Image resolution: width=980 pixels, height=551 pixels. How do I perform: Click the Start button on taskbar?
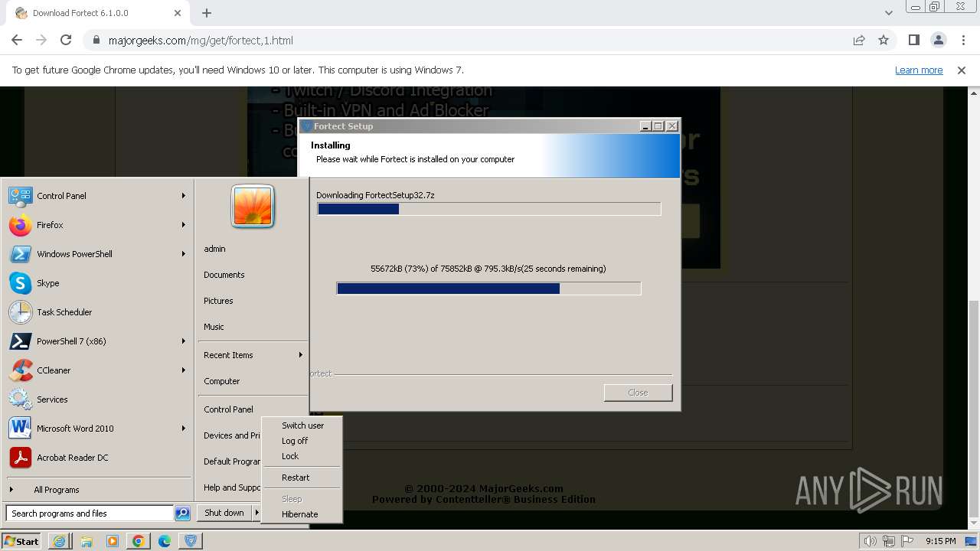(21, 541)
